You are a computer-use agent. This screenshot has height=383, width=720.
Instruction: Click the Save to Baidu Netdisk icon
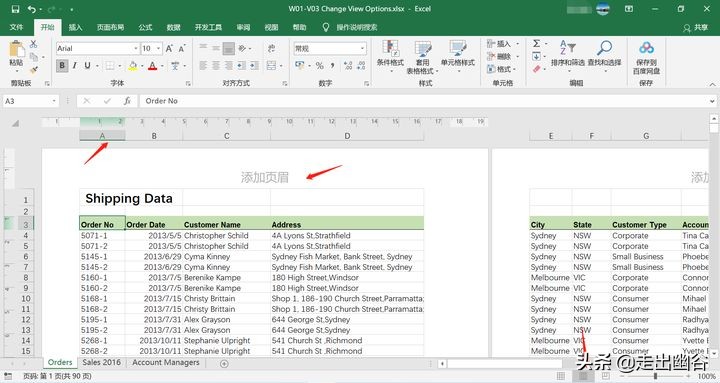point(646,57)
